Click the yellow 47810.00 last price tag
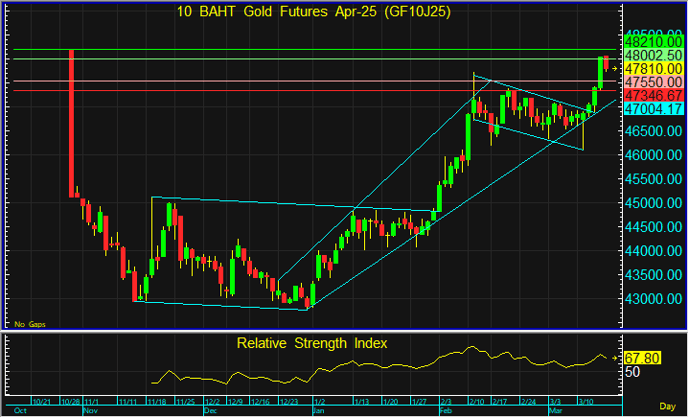This screenshot has height=418, width=689. point(652,68)
